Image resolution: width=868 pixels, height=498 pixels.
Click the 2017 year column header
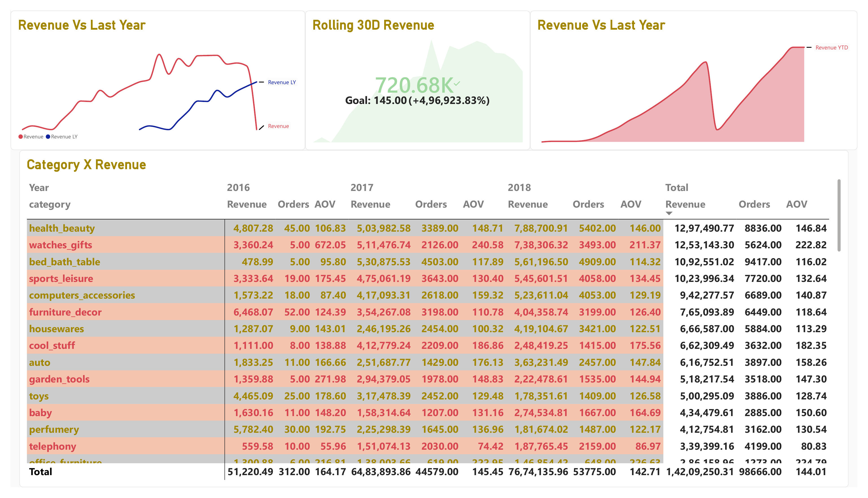(362, 188)
